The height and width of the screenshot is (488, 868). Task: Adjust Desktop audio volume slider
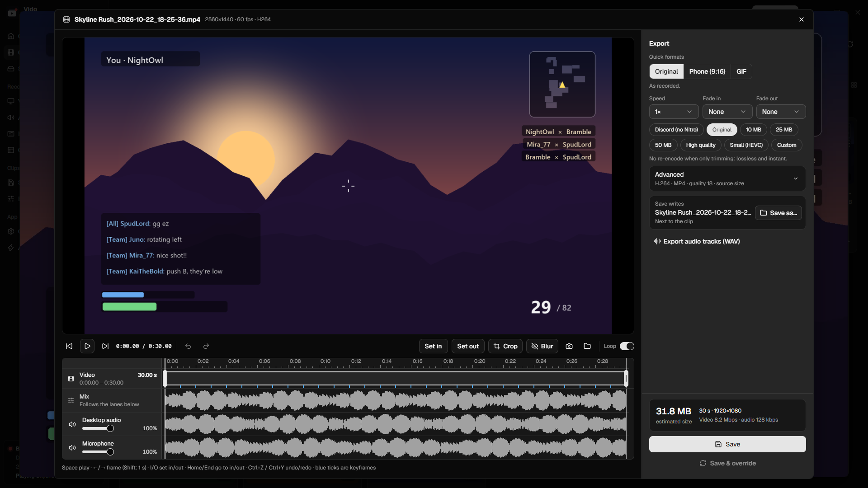(x=98, y=428)
